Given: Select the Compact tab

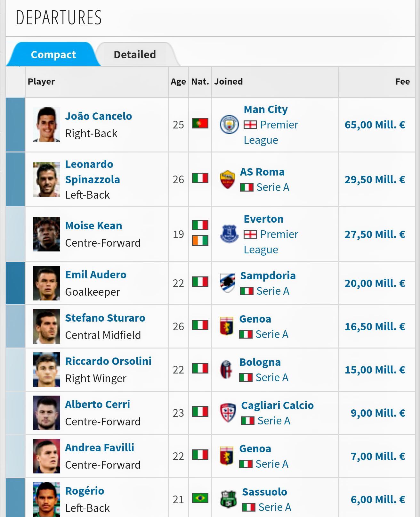Looking at the screenshot, I should (x=53, y=55).
